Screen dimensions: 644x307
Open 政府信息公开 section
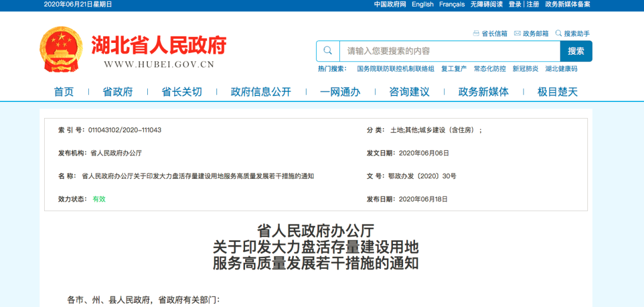(x=261, y=92)
